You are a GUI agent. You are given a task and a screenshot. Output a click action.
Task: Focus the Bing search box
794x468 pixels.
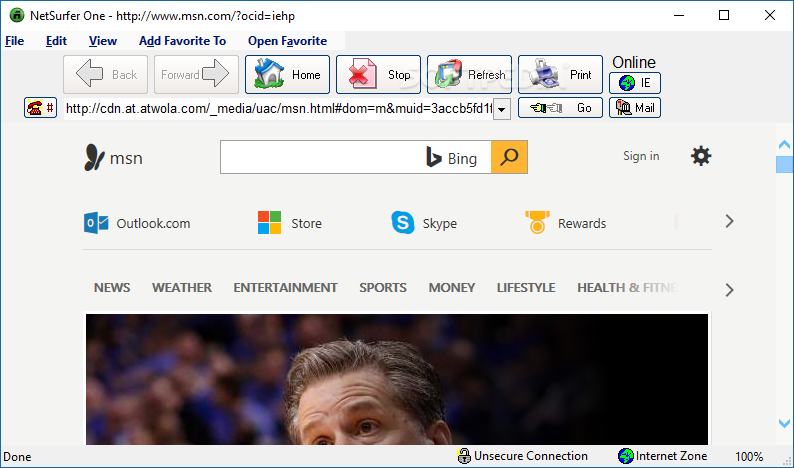pos(355,157)
